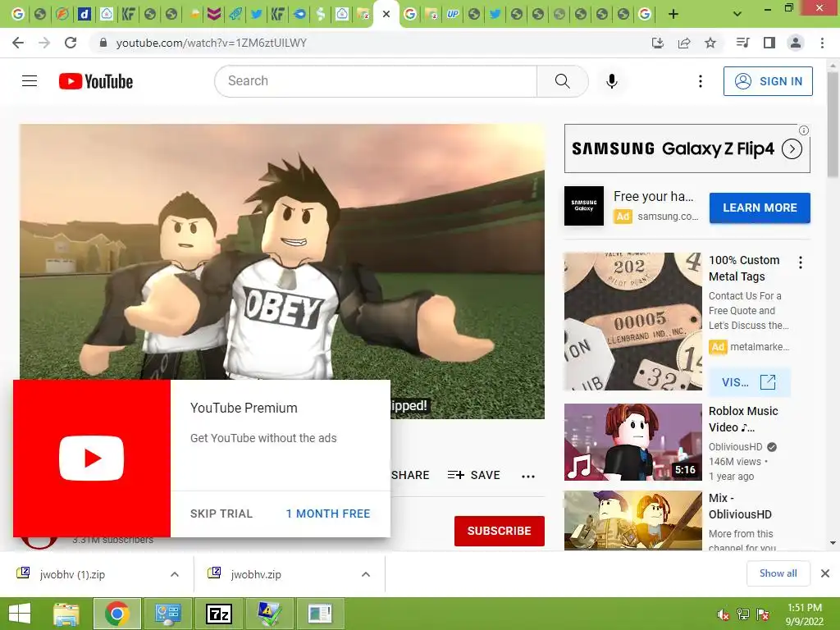Open the Samsung Galaxy Z Flip4 banner arrow

click(792, 149)
